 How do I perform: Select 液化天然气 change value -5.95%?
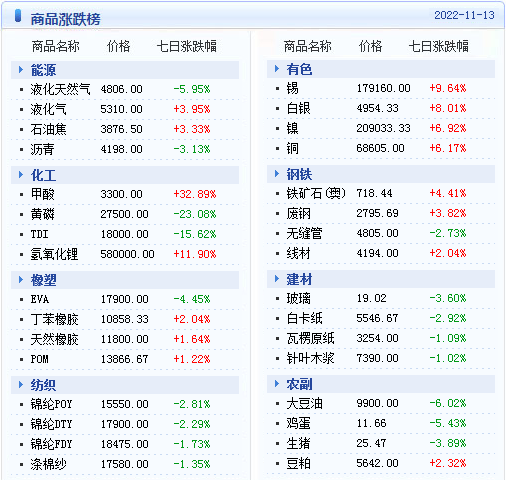click(x=192, y=89)
